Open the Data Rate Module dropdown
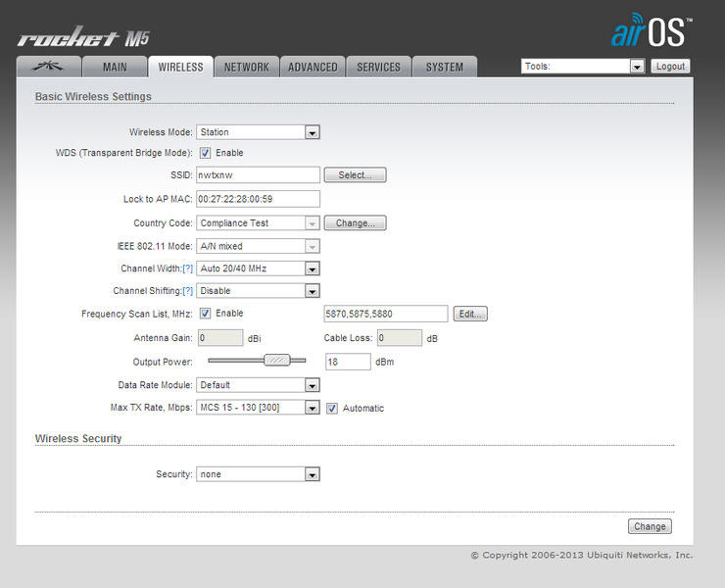Viewport: 725px width, 588px height. tap(258, 385)
